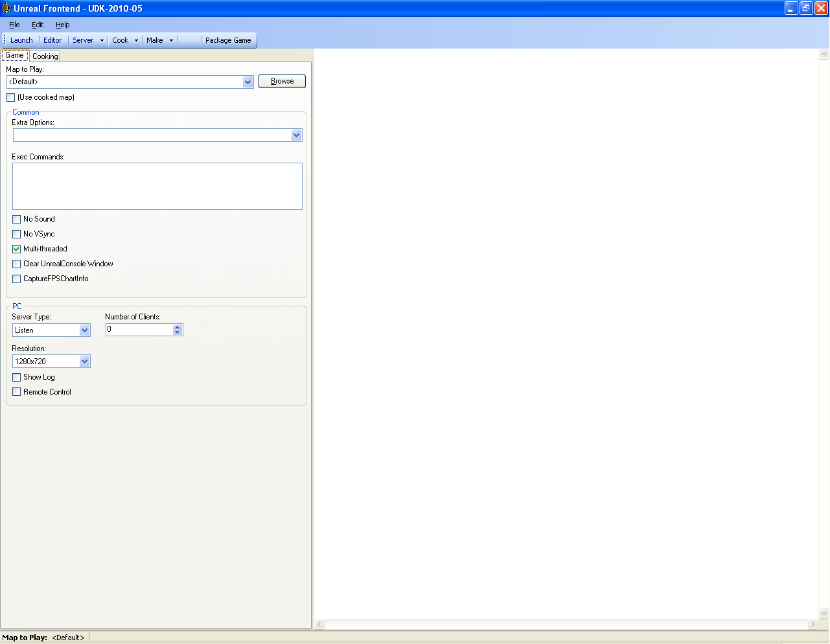
Task: Click Package Game in the toolbar
Action: 228,40
